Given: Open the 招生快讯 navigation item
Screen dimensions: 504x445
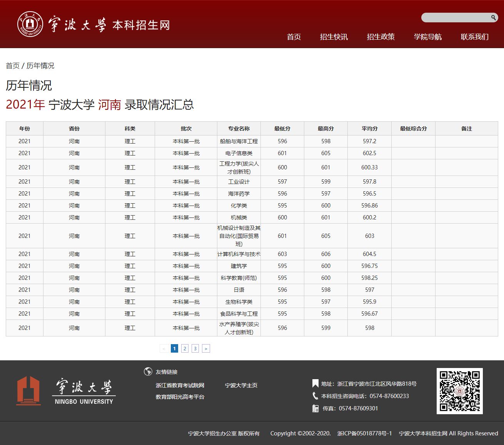Looking at the screenshot, I should (334, 37).
